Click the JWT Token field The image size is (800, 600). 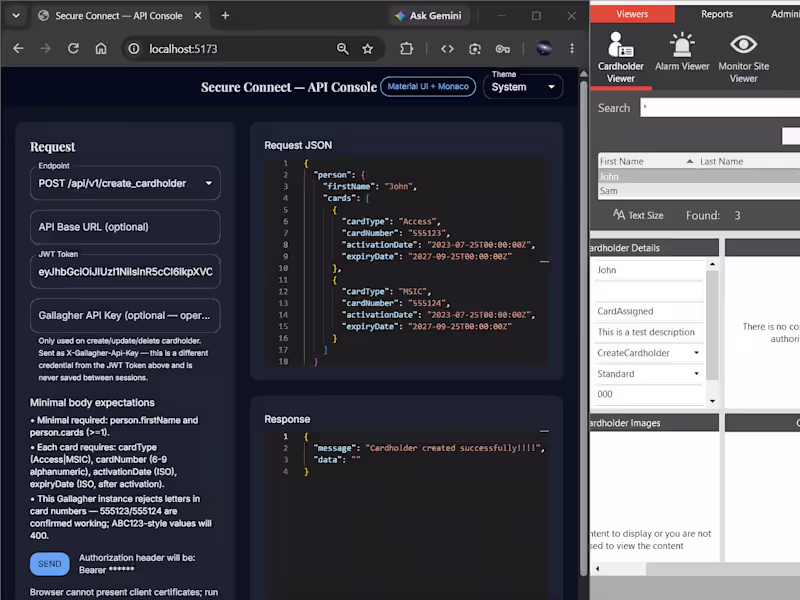tap(125, 271)
